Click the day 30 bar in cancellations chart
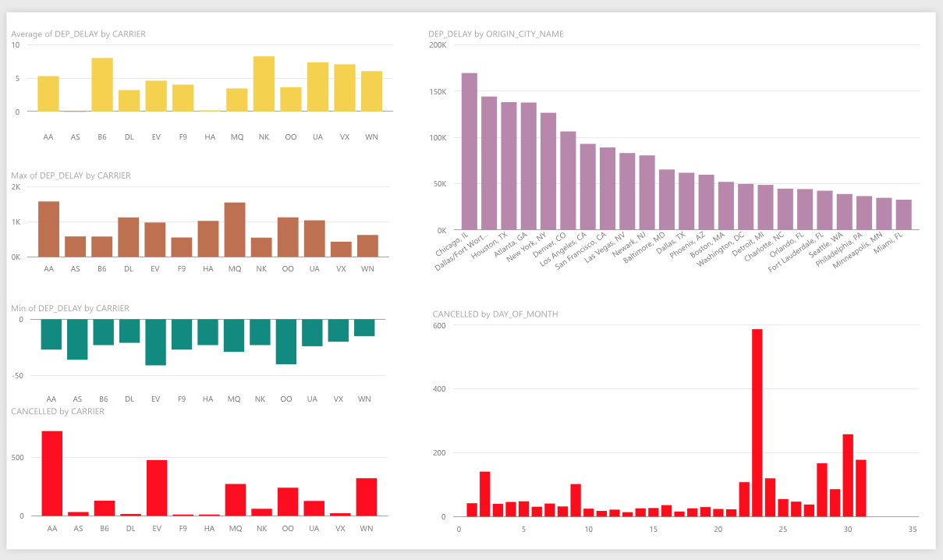This screenshot has width=943, height=560. click(x=848, y=475)
